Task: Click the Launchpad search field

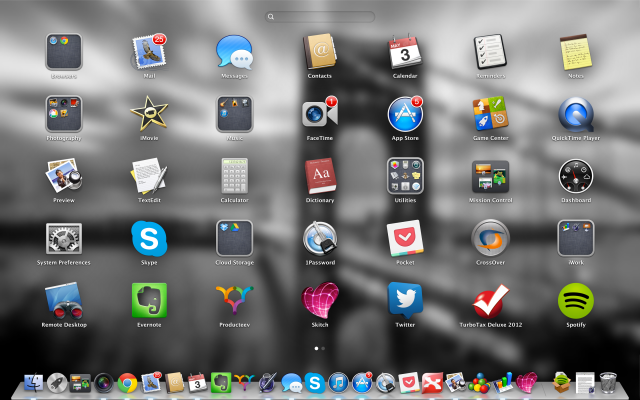Action: (x=320, y=16)
